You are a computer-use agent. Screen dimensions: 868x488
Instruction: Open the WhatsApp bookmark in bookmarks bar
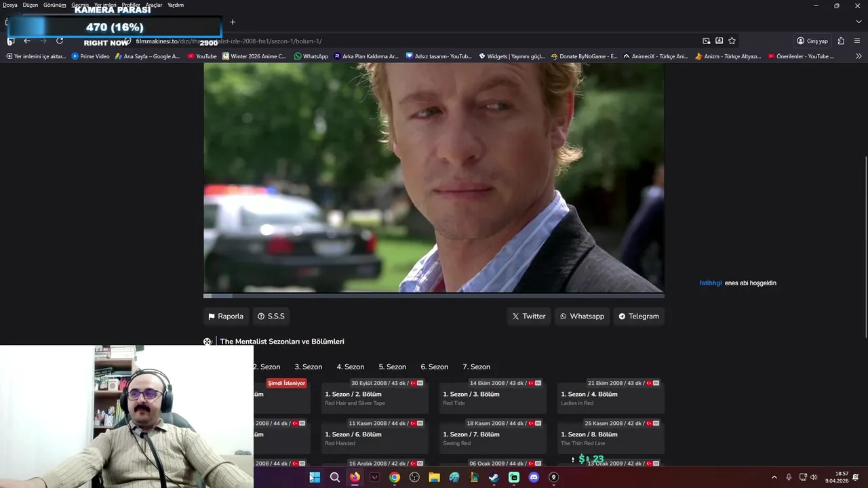[x=311, y=56]
